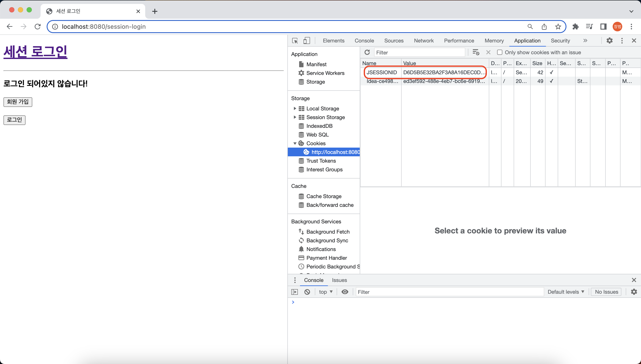Click the clear all cookies icon

(x=476, y=52)
